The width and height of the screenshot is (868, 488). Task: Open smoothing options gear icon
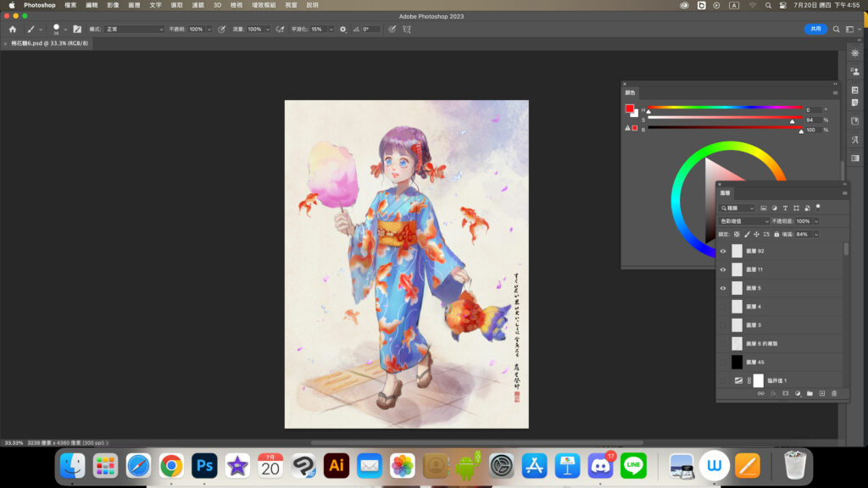(x=343, y=30)
